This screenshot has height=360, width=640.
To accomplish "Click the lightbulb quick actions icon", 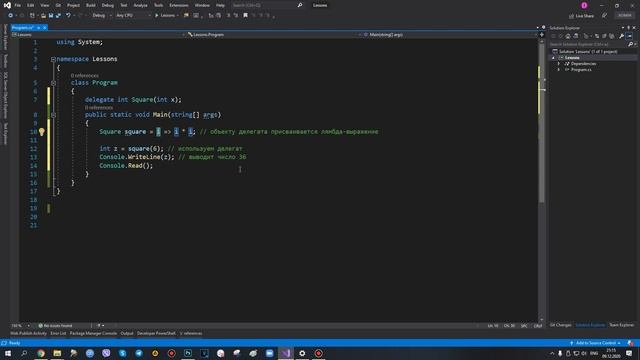I will (x=42, y=131).
